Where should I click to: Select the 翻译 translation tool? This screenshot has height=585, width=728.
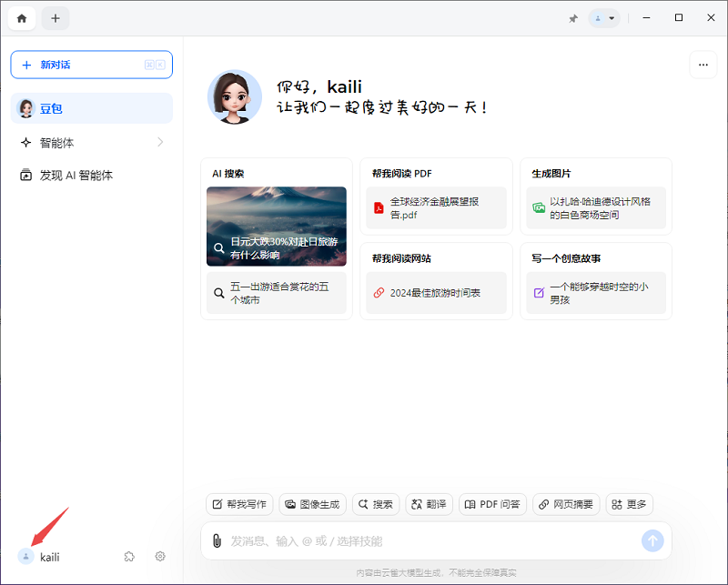[x=428, y=504]
